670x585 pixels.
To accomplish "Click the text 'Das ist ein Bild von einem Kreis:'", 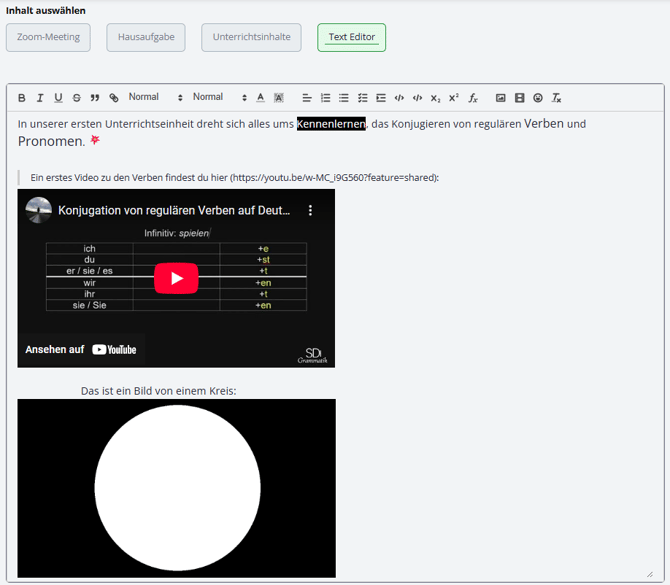I will point(159,391).
